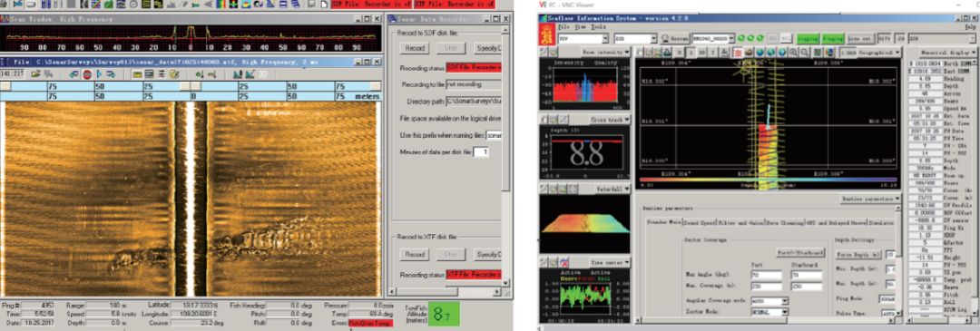Screen dimensions: 980x331
Task: Toggle the green Pinging button
Action: pos(833,39)
